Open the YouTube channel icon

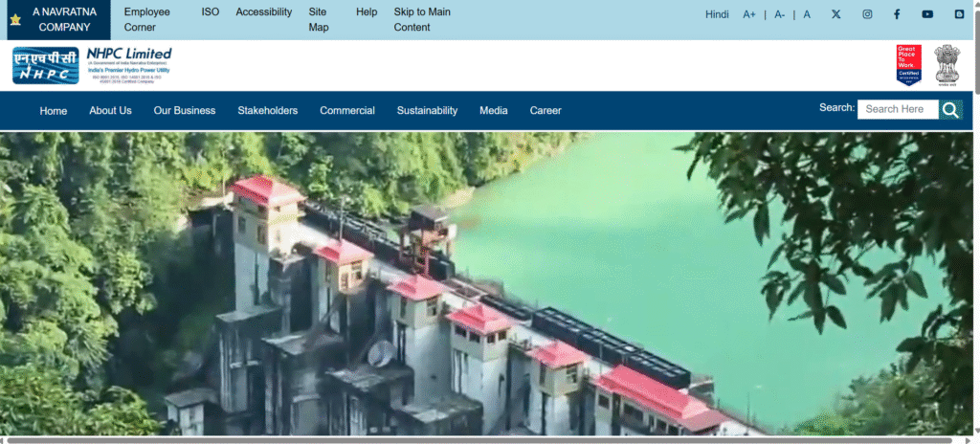[927, 14]
